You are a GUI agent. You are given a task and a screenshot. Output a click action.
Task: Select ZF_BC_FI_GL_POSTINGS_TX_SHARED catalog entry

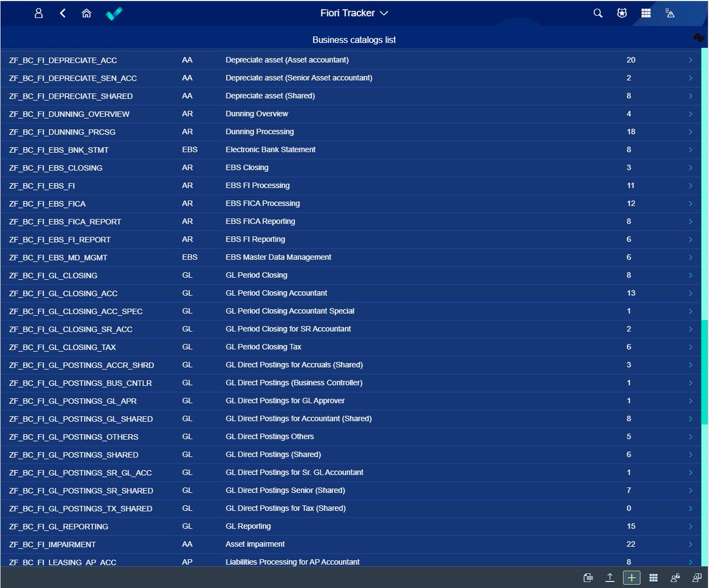tap(81, 508)
